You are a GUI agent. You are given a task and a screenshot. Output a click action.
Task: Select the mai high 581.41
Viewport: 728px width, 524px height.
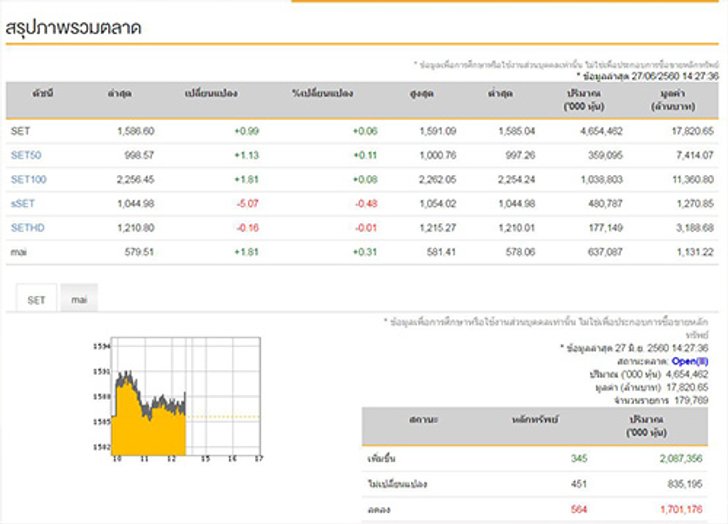[442, 252]
